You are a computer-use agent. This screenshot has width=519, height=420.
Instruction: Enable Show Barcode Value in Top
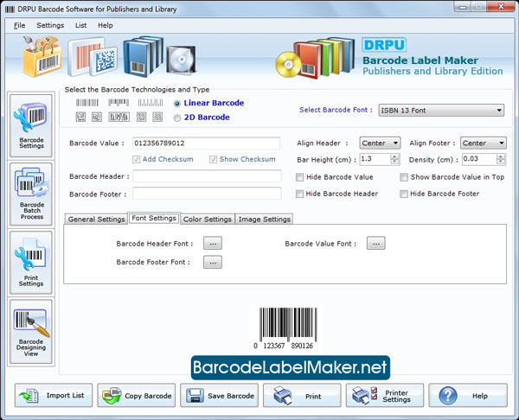(x=404, y=177)
